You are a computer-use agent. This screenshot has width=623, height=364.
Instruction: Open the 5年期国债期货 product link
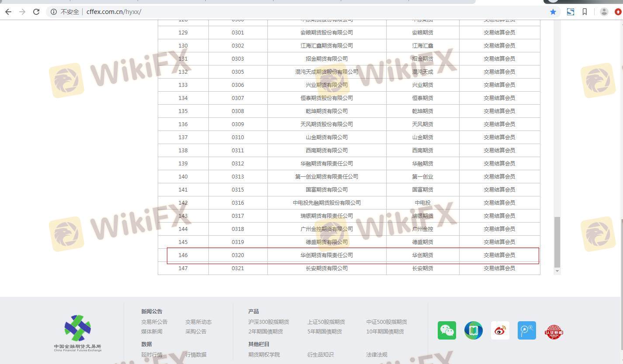(x=325, y=331)
